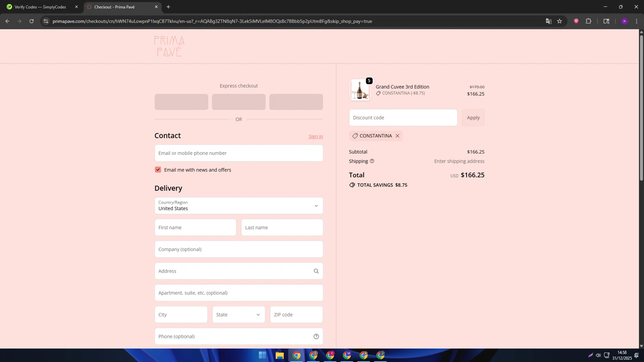The image size is (644, 362).
Task: Open the red shield extension icon
Action: [x=576, y=21]
